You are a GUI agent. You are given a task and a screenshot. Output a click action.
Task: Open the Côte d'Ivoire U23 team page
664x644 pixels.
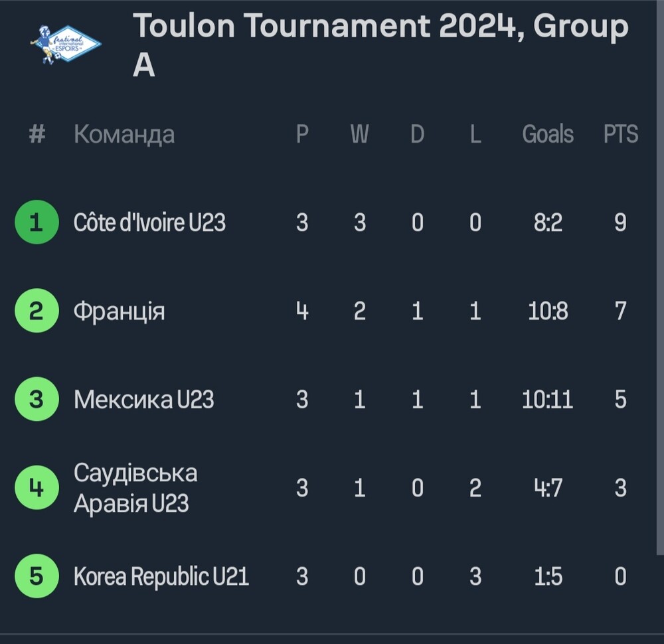tap(149, 222)
